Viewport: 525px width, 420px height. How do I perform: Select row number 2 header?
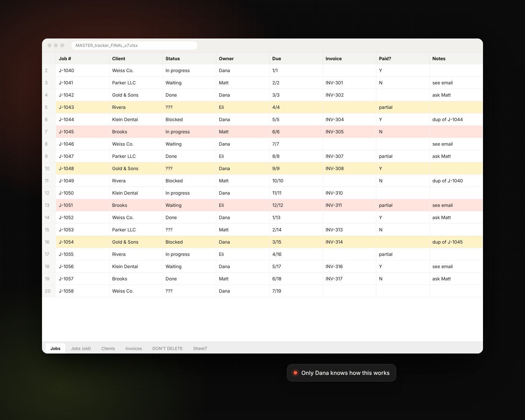click(49, 70)
